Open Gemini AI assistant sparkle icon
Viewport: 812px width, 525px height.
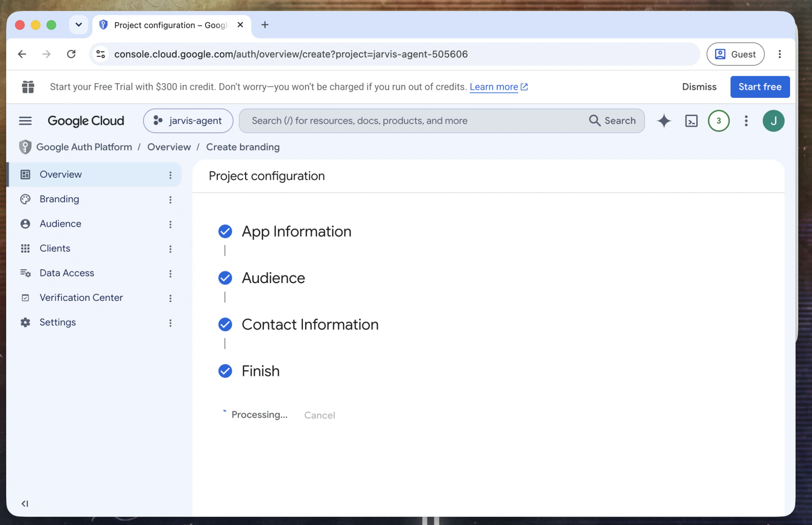[664, 121]
